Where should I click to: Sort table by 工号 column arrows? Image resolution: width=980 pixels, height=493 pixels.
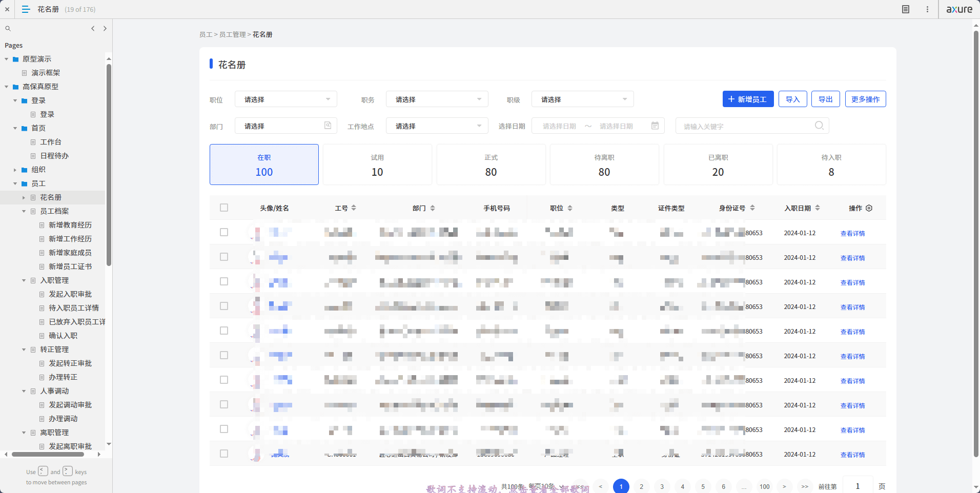point(354,208)
